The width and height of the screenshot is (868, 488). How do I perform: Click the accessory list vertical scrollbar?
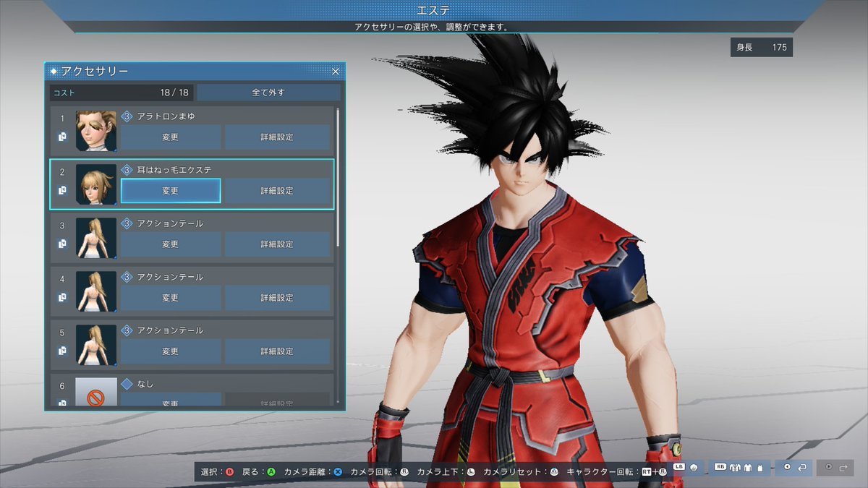[337, 177]
